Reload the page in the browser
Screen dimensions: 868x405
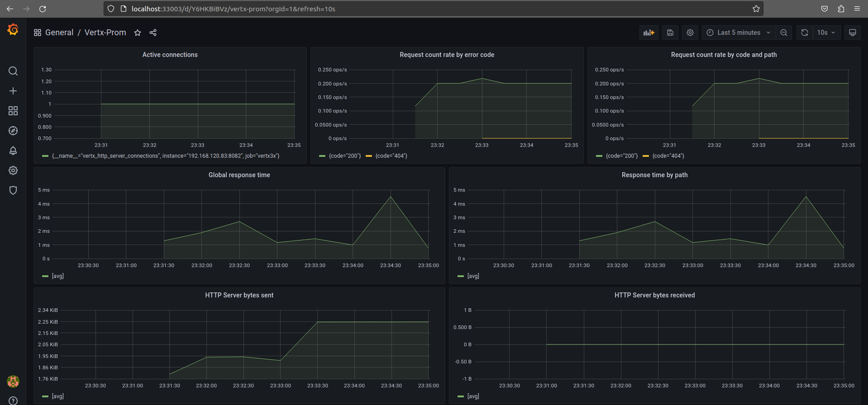(x=43, y=9)
